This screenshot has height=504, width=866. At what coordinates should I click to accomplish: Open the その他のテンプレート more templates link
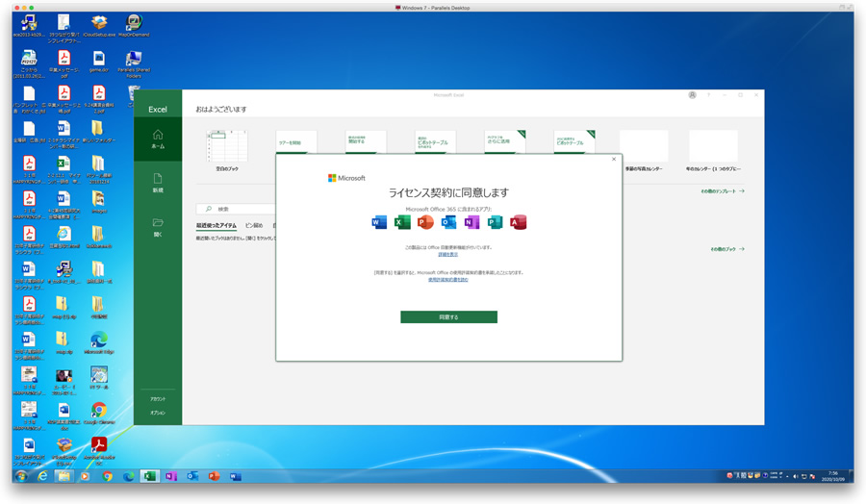[x=723, y=191]
